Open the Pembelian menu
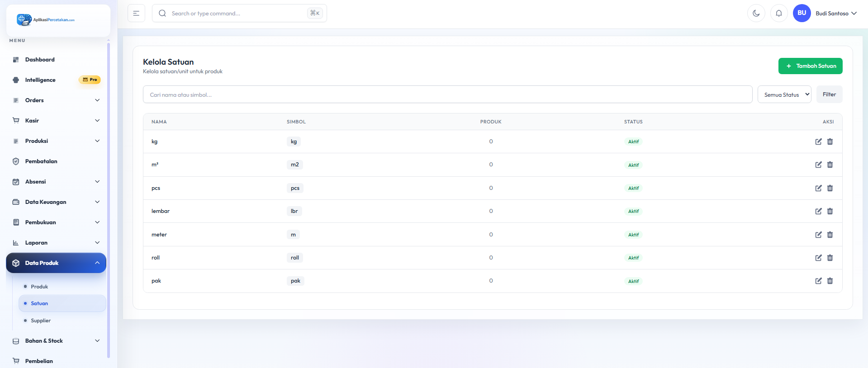 pos(56,361)
